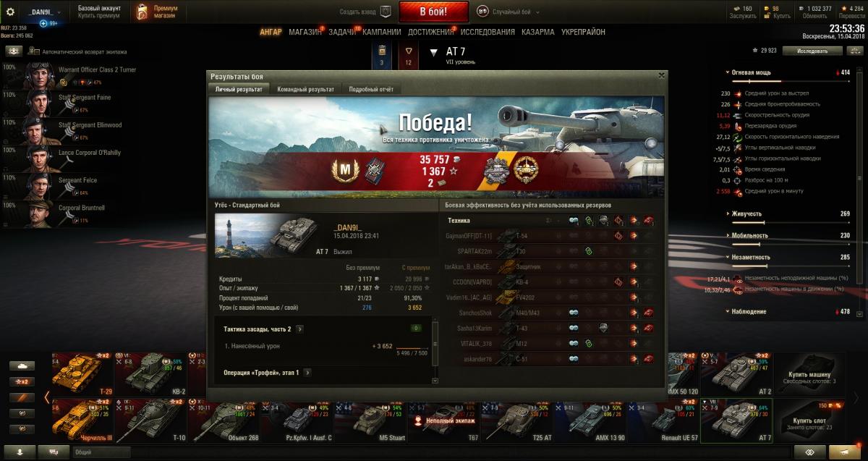Expand Operation Trophy stage 1 details
Image resolution: width=868 pixels, height=461 pixels.
(x=307, y=372)
